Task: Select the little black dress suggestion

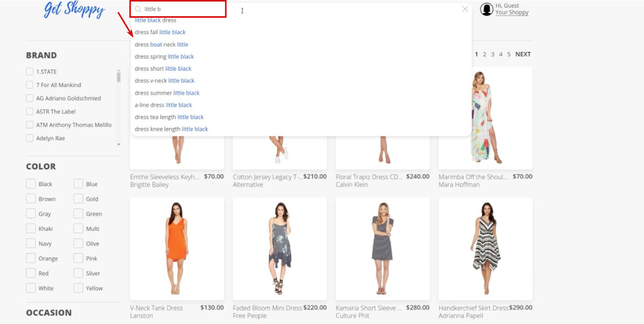Action: tap(154, 20)
